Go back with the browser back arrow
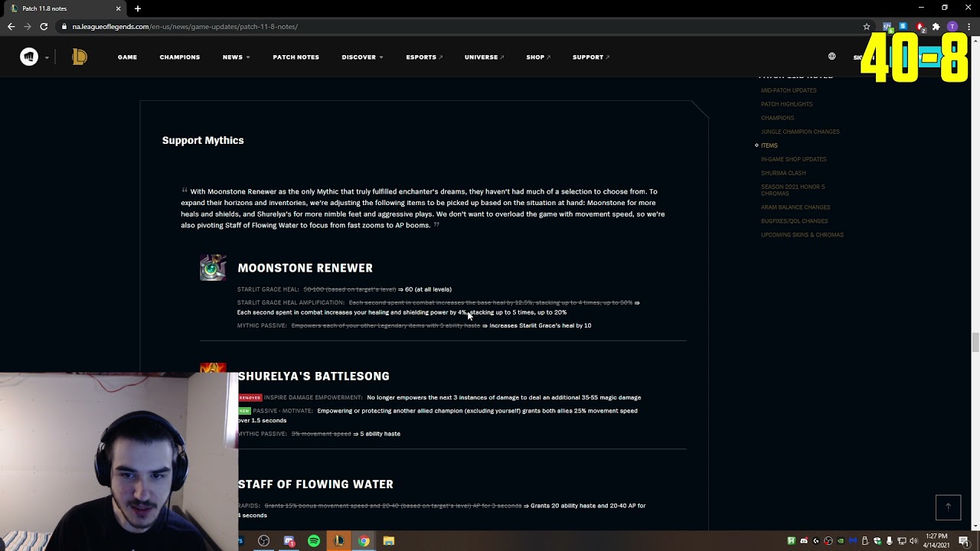Image resolution: width=980 pixels, height=551 pixels. coord(11,26)
